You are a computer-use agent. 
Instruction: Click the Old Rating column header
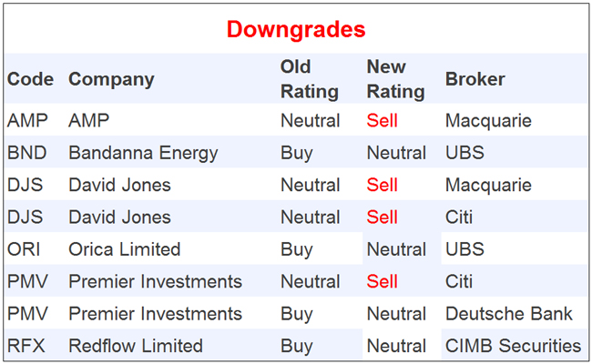pos(309,79)
